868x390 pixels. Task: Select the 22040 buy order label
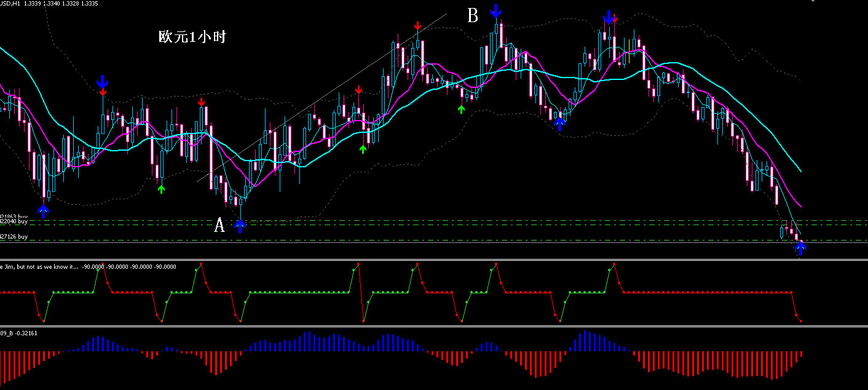click(x=14, y=223)
